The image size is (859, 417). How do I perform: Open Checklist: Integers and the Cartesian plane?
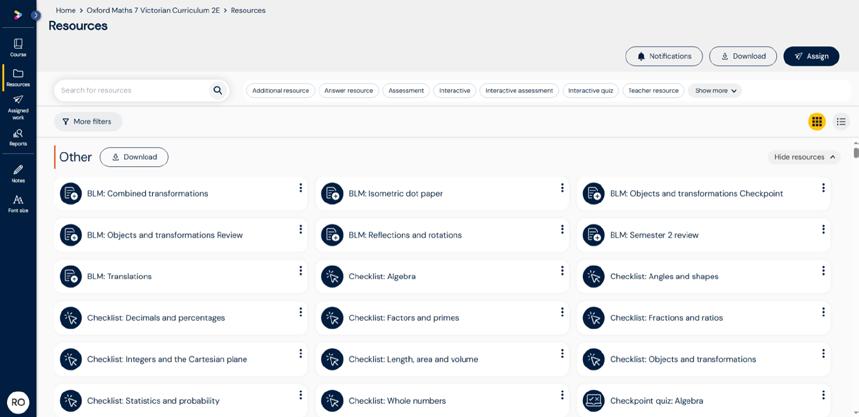(x=181, y=359)
